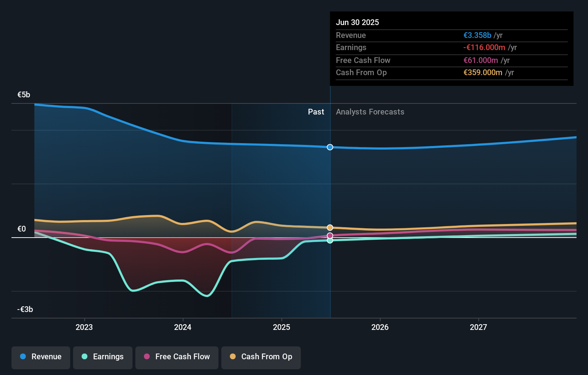Select the orange Cash From Op data point marker

(330, 227)
